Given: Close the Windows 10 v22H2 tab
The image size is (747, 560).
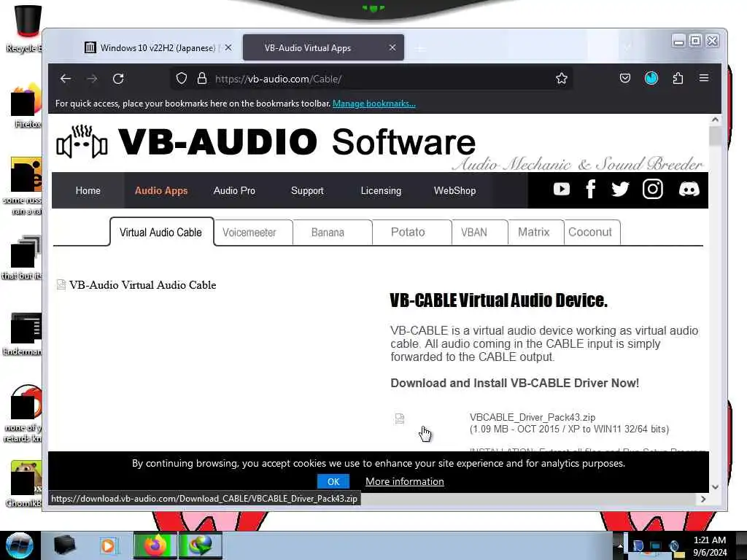Looking at the screenshot, I should [x=228, y=47].
